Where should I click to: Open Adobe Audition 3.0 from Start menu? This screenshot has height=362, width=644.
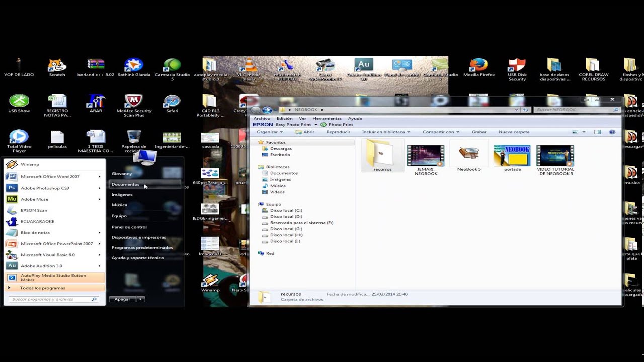tap(54, 266)
